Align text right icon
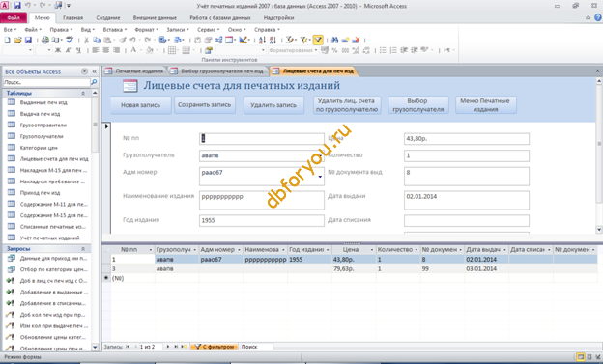The width and height of the screenshot is (603, 364). (116, 50)
